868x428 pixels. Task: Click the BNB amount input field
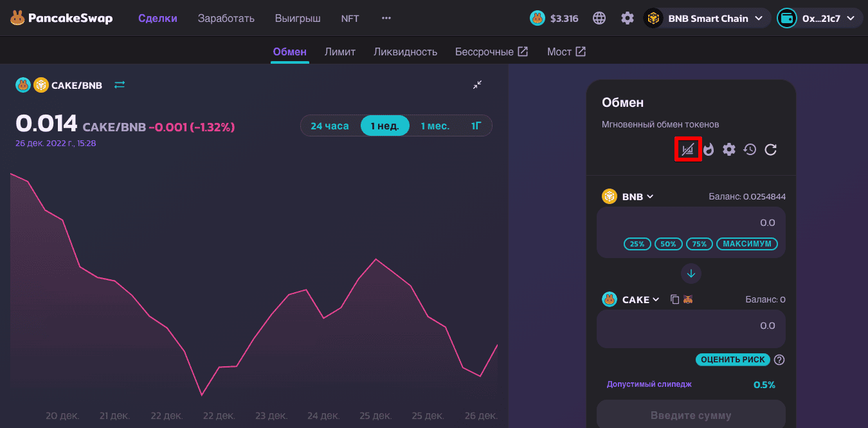tap(691, 223)
